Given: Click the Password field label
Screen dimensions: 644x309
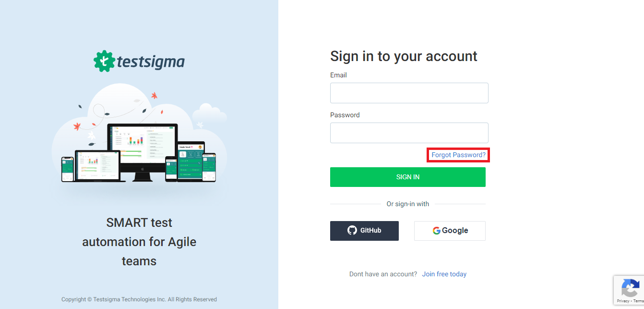Looking at the screenshot, I should coord(345,115).
